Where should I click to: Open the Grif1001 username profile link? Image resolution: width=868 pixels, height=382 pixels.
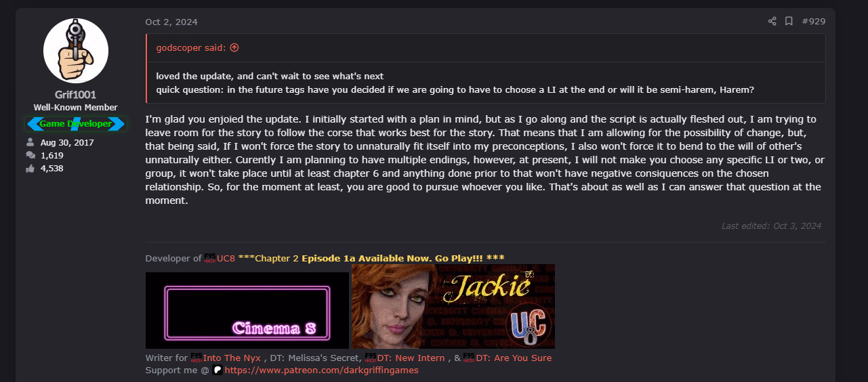[x=75, y=95]
